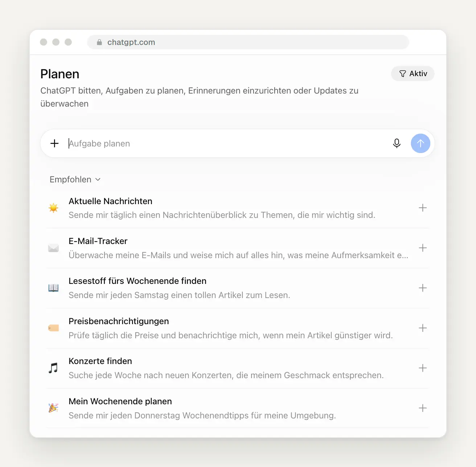Select the Lesestoff fürs Wochenende finden title
The height and width of the screenshot is (467, 476).
click(x=138, y=281)
